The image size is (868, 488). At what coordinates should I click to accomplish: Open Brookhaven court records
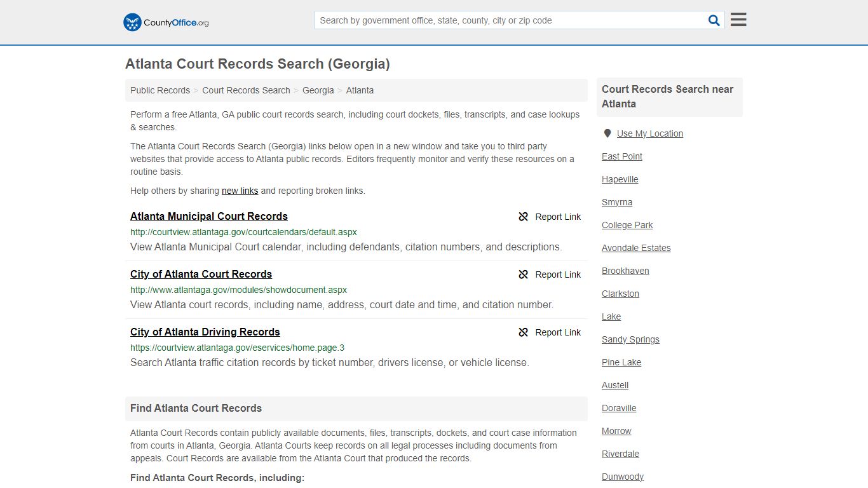625,271
